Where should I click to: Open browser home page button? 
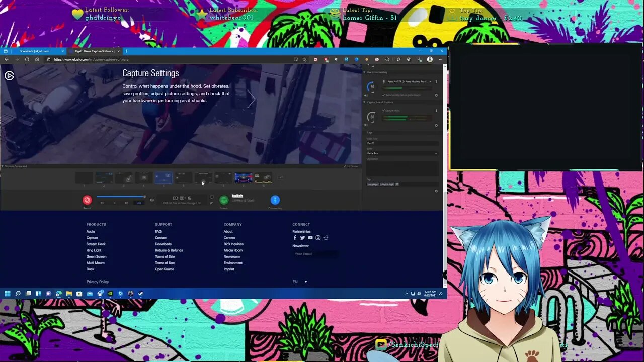coord(37,59)
